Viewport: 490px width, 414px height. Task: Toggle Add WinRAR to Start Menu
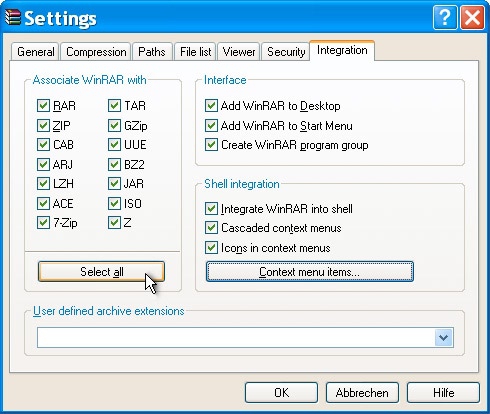coord(211,126)
